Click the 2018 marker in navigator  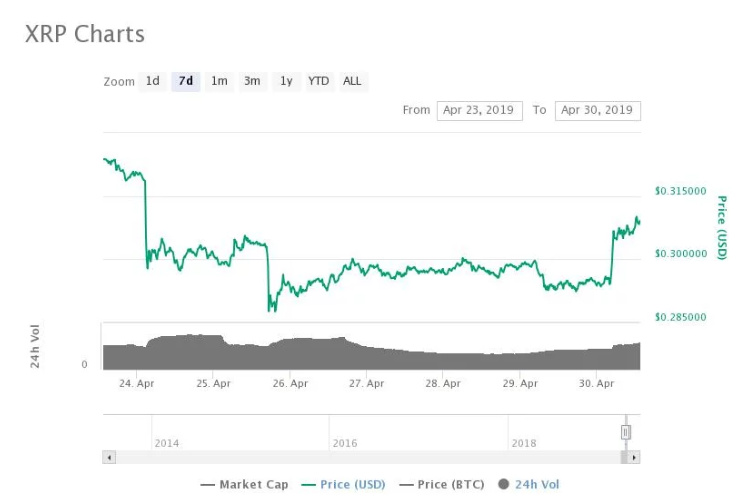pyautogui.click(x=524, y=443)
